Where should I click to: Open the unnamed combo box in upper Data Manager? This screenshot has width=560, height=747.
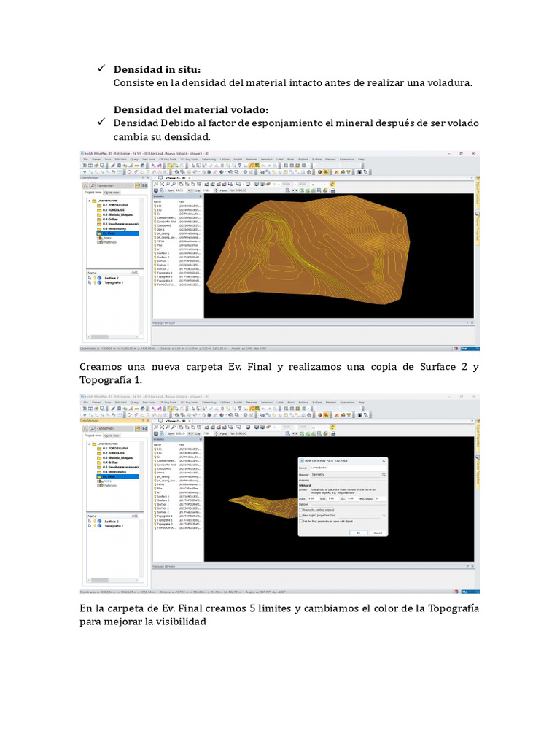[114, 185]
